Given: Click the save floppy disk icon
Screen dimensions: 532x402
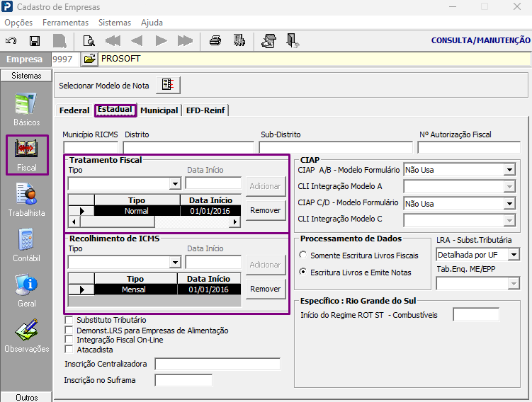Looking at the screenshot, I should [35, 41].
